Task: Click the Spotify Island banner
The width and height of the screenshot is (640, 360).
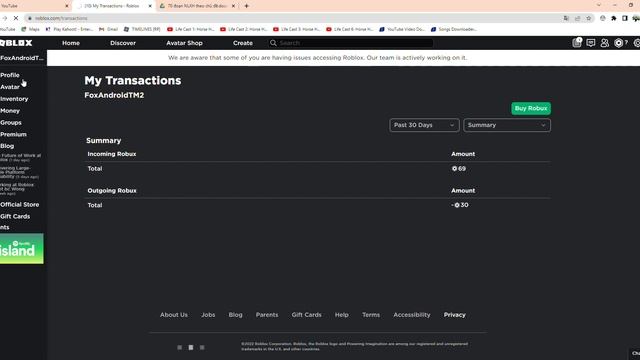Action: (x=22, y=249)
